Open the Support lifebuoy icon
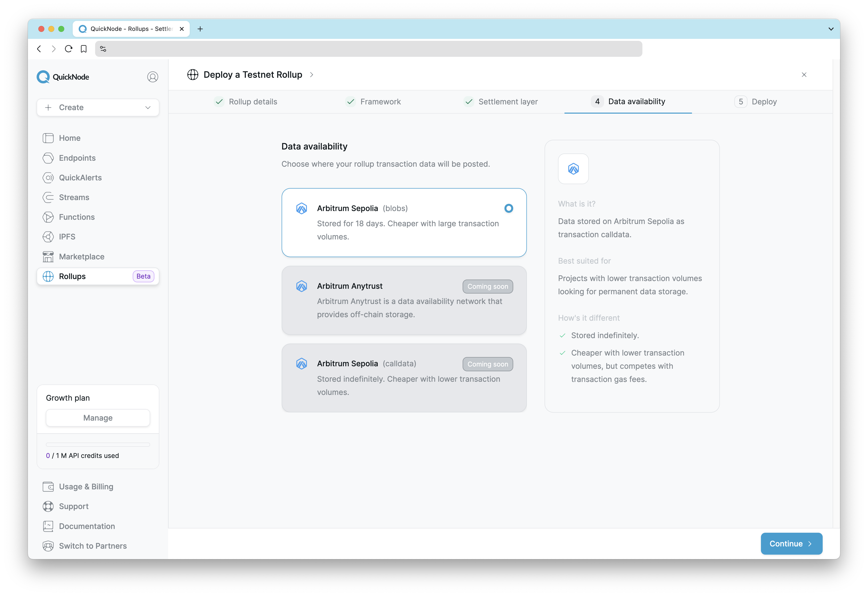Screen dimensions: 868x596 48,506
